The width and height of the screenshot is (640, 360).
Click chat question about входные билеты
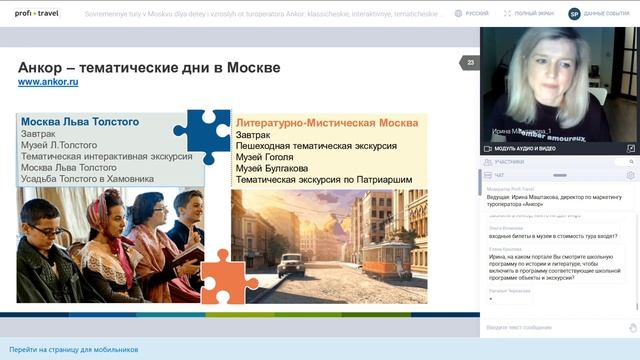coord(553,236)
